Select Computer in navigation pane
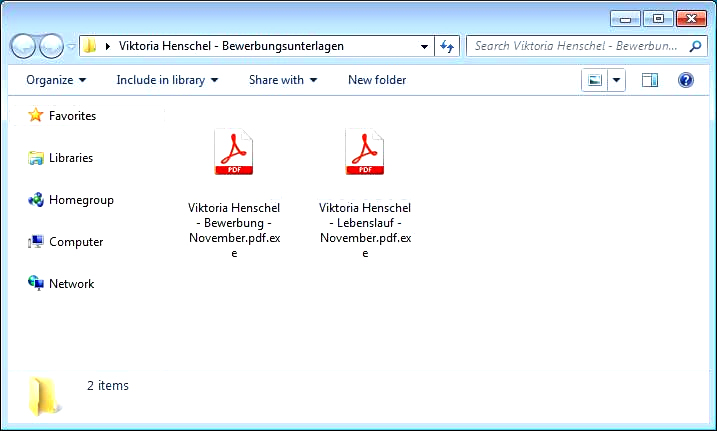The image size is (717, 431). tap(76, 242)
